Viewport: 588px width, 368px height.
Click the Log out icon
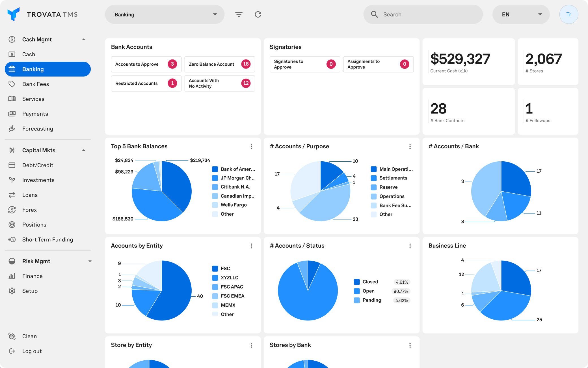coord(12,351)
